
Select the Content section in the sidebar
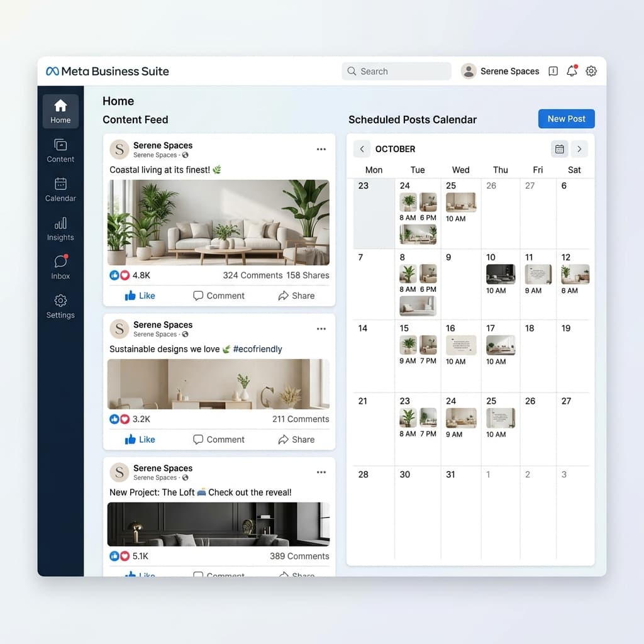(60, 151)
